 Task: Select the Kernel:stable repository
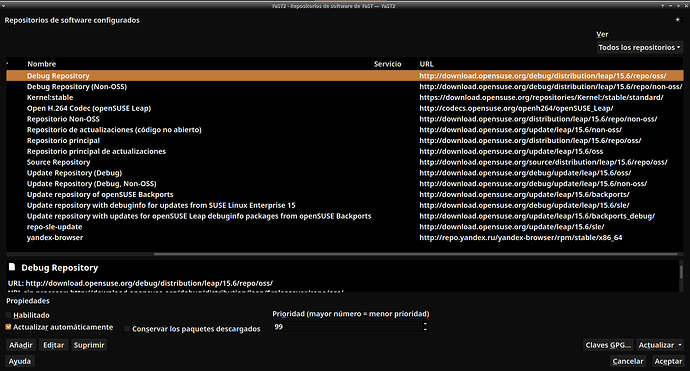click(345, 97)
